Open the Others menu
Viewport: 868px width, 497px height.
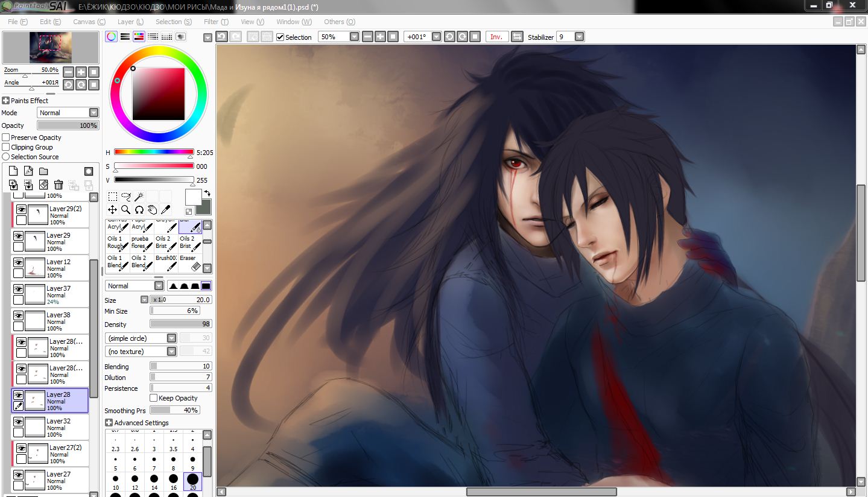339,22
